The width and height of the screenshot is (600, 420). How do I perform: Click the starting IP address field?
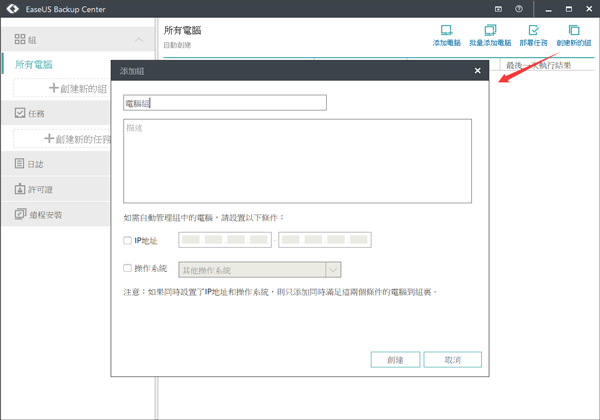click(x=225, y=240)
